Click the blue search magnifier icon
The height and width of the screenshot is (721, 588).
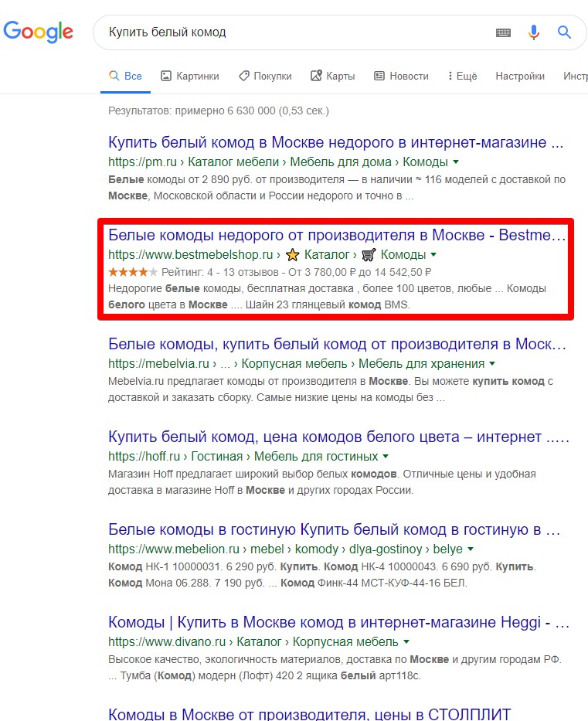click(565, 32)
